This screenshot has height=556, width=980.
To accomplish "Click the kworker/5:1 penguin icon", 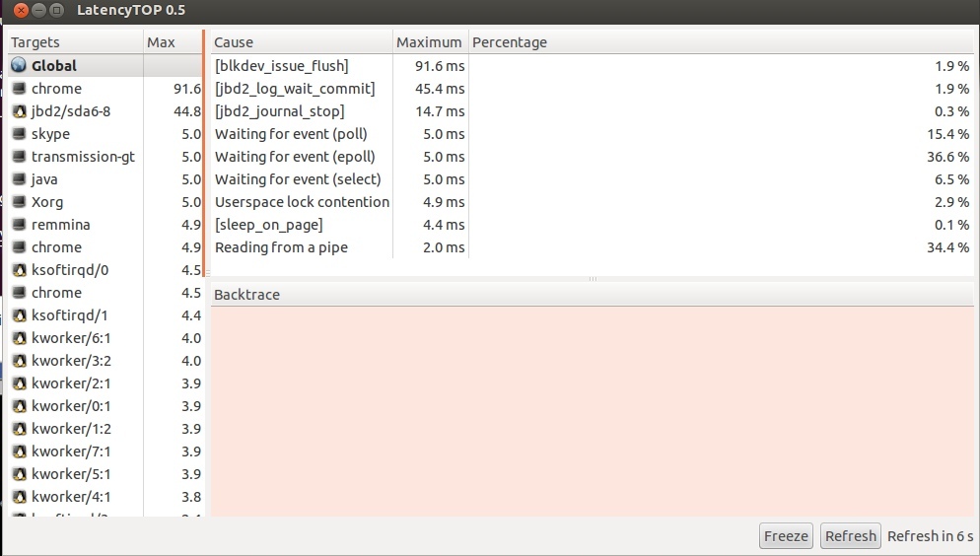I will [20, 473].
